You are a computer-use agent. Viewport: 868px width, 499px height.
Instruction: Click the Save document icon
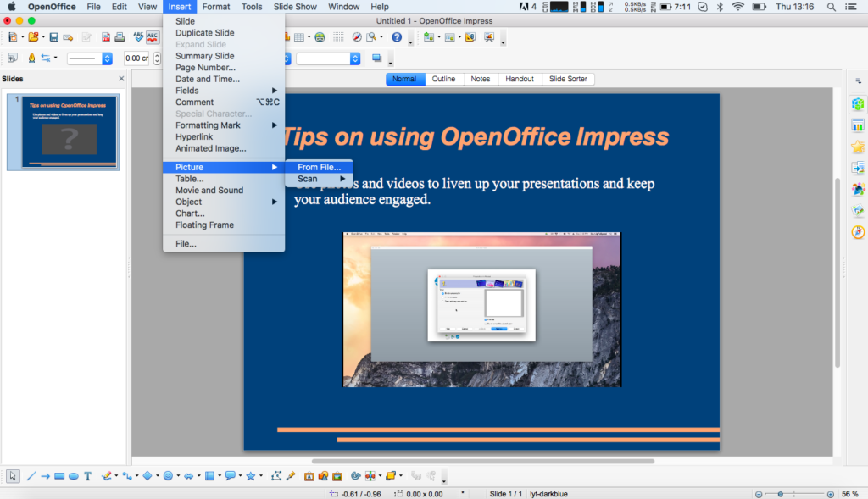tap(54, 37)
